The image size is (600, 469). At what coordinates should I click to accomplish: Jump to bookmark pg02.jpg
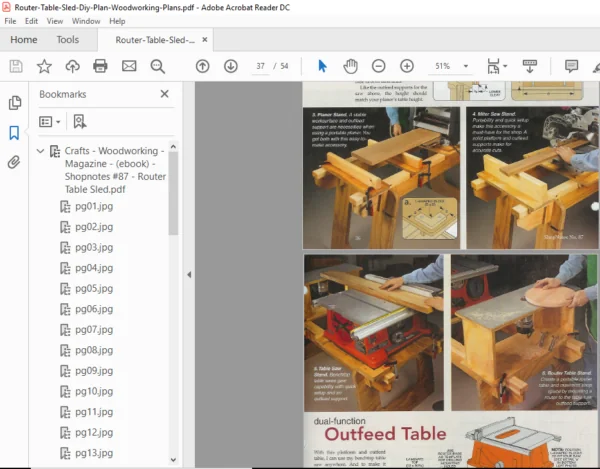tap(94, 227)
